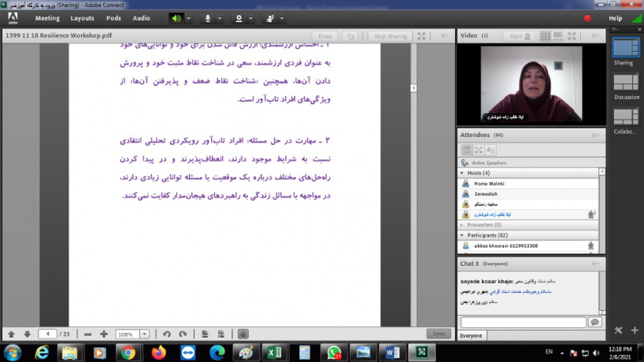This screenshot has height=362, width=644.
Task: Select fit-width page view icon
Action: coord(205,334)
